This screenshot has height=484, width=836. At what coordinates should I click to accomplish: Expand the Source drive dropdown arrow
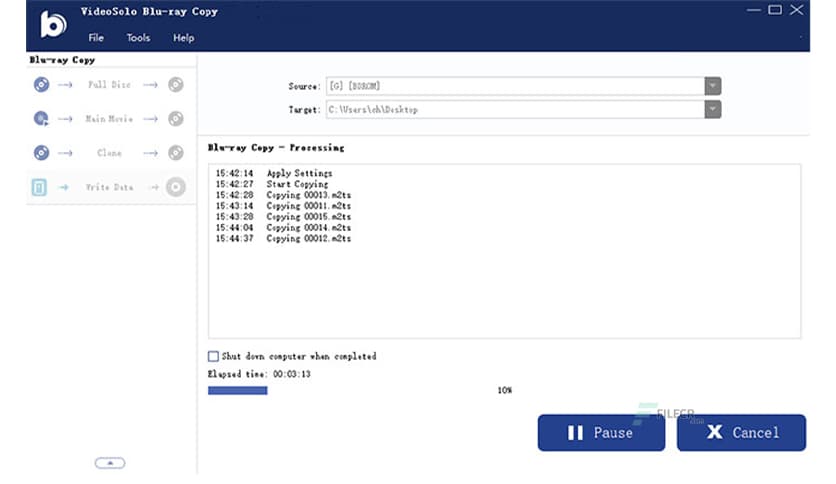(x=713, y=86)
